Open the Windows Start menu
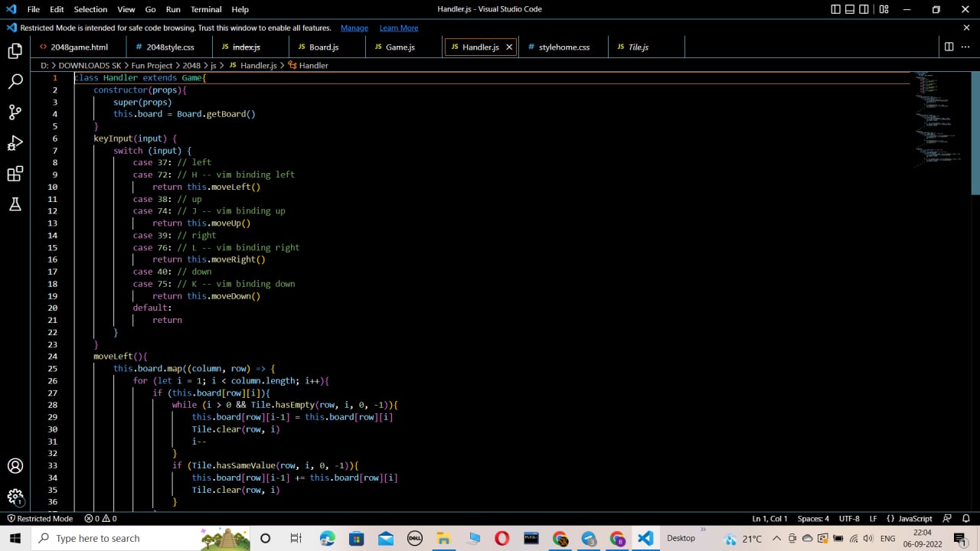Viewport: 980px width, 551px height. coord(15,538)
